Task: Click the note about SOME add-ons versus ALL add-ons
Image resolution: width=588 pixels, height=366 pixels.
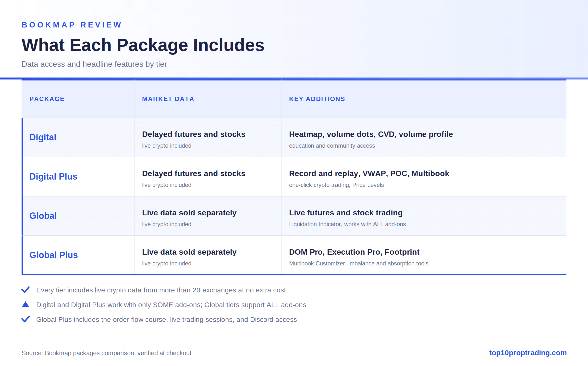Action: pos(171,305)
